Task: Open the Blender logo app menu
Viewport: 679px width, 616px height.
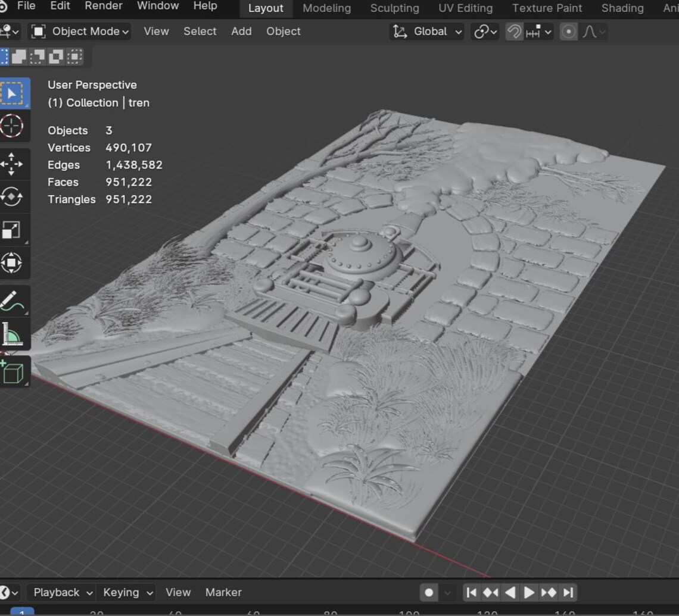Action: 4,6
